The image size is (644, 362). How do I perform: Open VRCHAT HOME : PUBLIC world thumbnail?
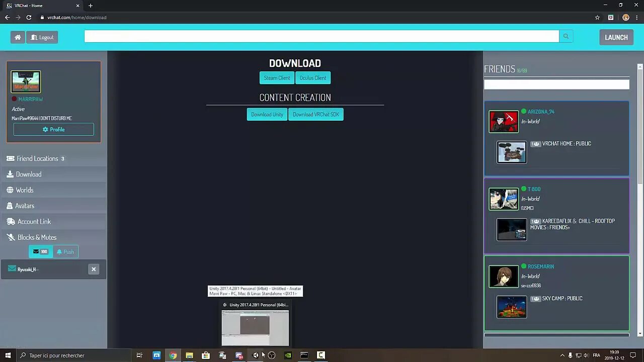pyautogui.click(x=512, y=152)
